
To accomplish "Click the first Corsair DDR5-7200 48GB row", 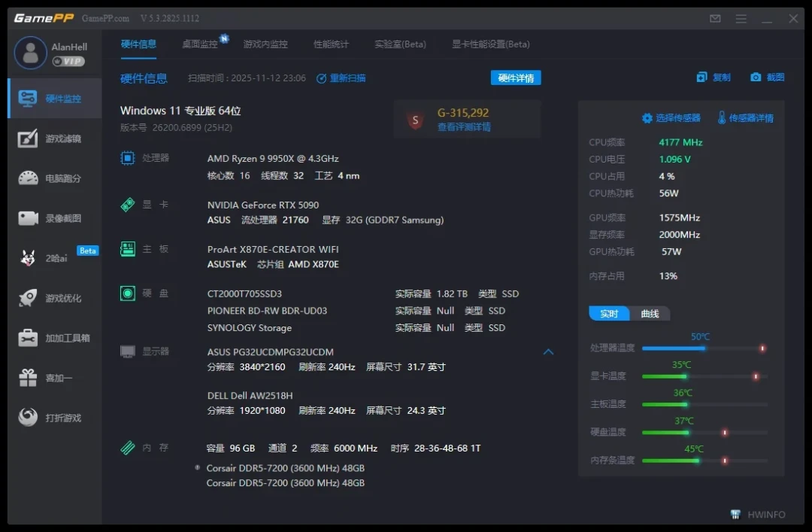I will point(286,468).
